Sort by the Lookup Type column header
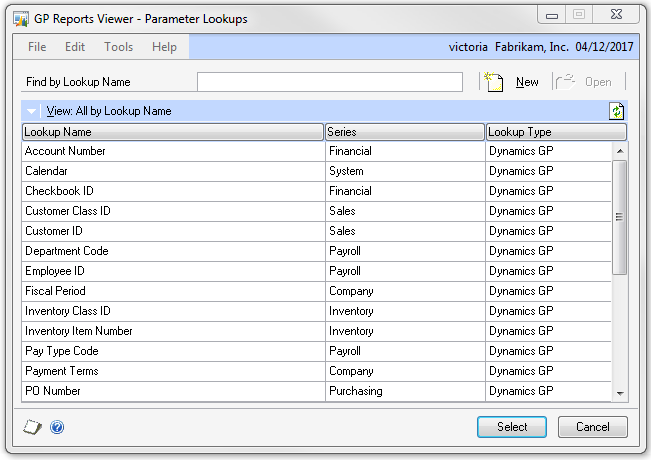 click(556, 132)
